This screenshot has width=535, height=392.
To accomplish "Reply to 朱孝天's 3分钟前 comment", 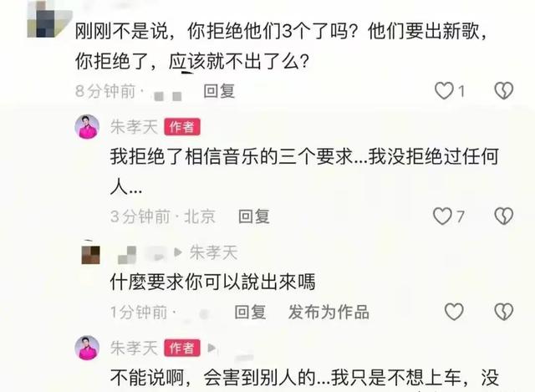I will pyautogui.click(x=253, y=216).
